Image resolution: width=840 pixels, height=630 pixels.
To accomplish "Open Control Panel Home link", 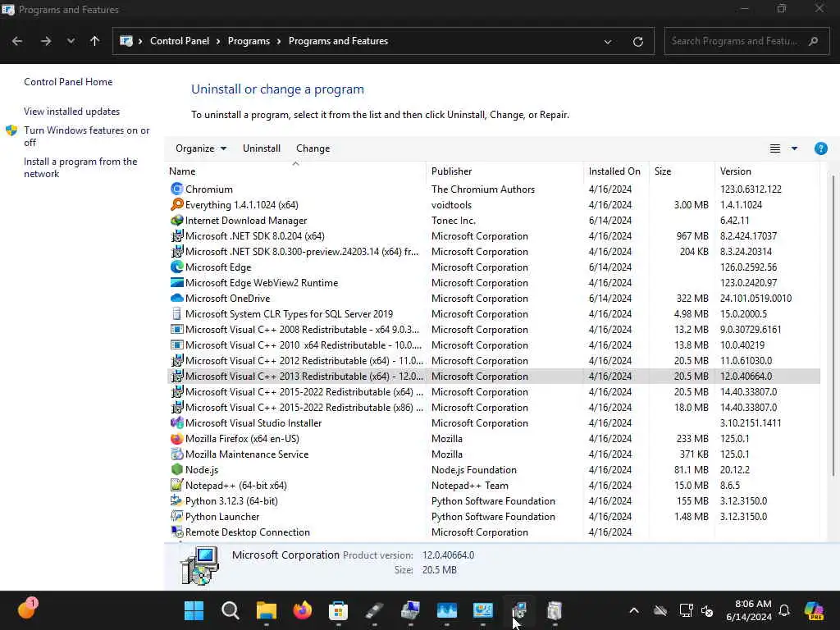I will click(x=68, y=82).
